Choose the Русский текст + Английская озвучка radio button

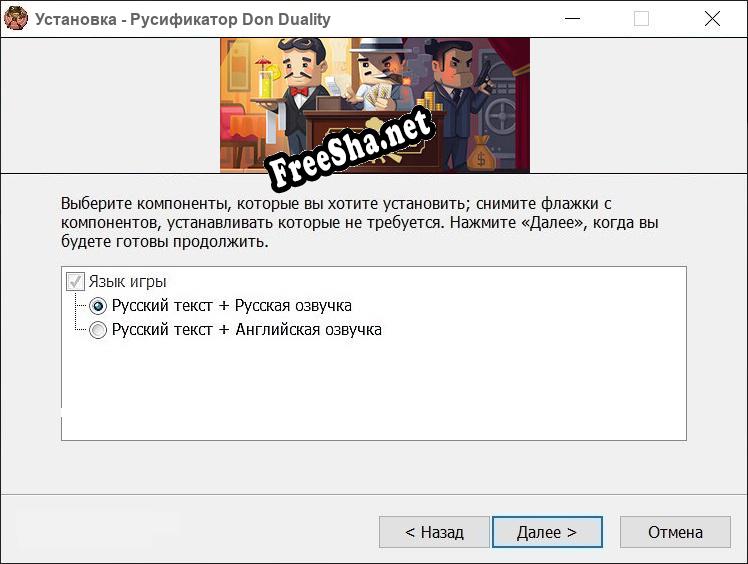(x=98, y=330)
